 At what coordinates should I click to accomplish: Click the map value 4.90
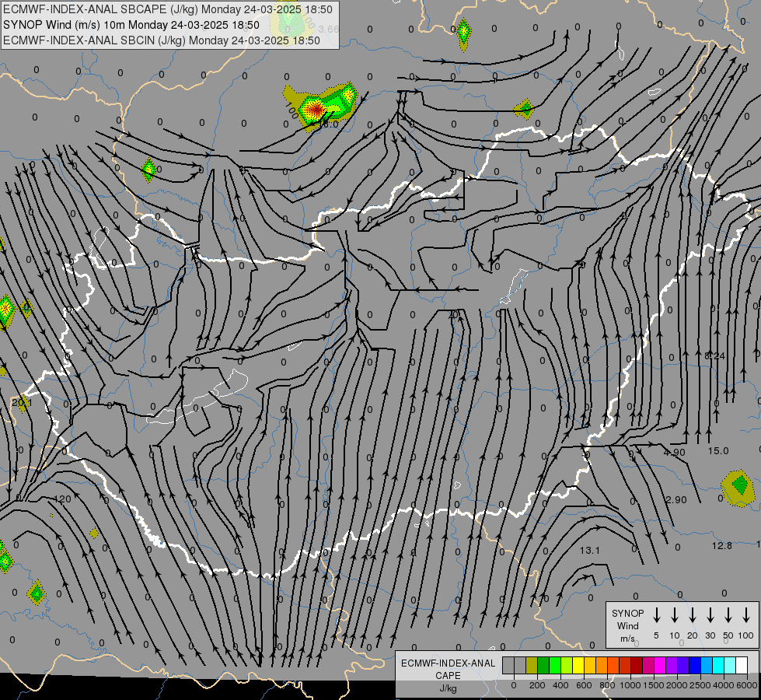pos(675,452)
